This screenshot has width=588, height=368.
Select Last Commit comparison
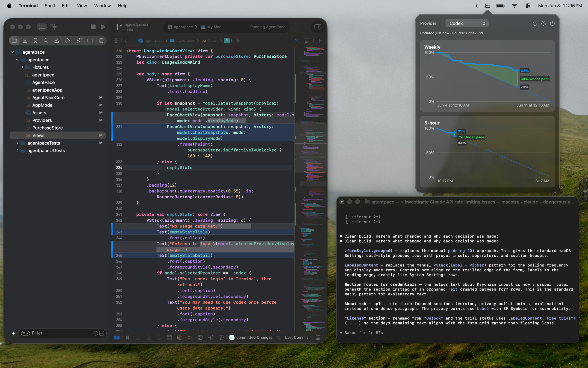pos(296,337)
